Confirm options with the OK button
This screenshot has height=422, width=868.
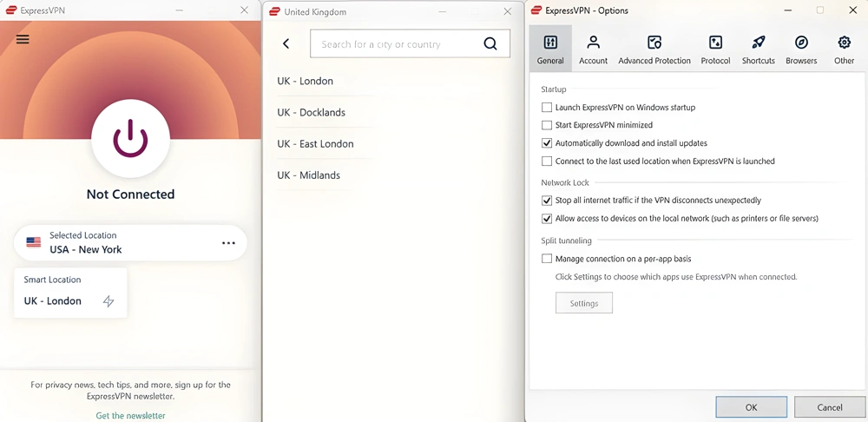coord(751,407)
